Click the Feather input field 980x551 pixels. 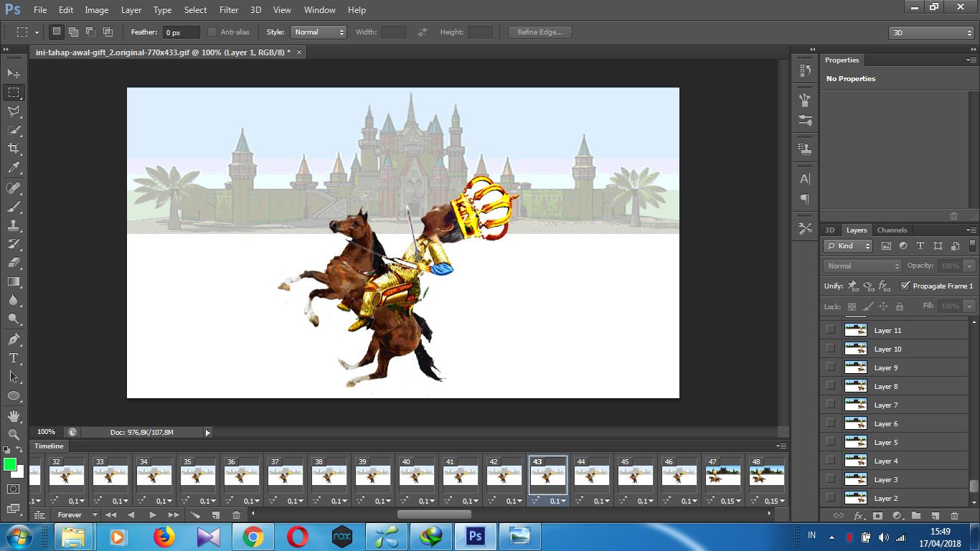[x=181, y=32]
